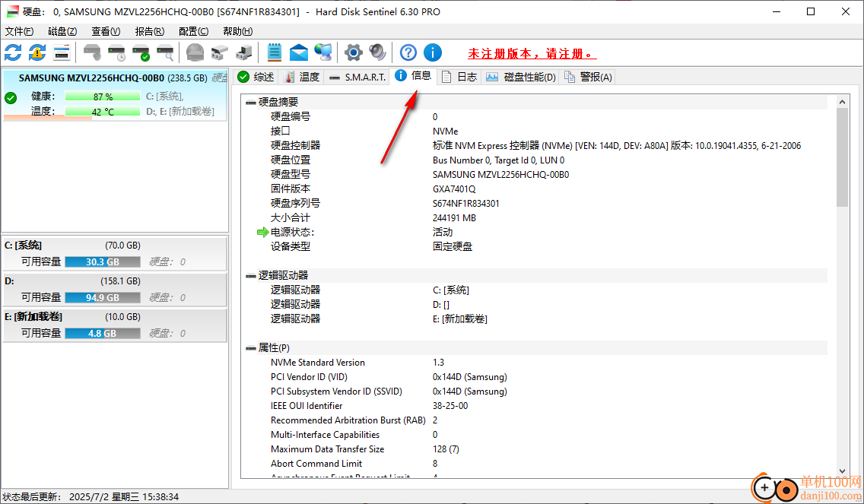This screenshot has width=864, height=504.
Task: Click the serial number S674NF1R834301 value
Action: pos(466,203)
